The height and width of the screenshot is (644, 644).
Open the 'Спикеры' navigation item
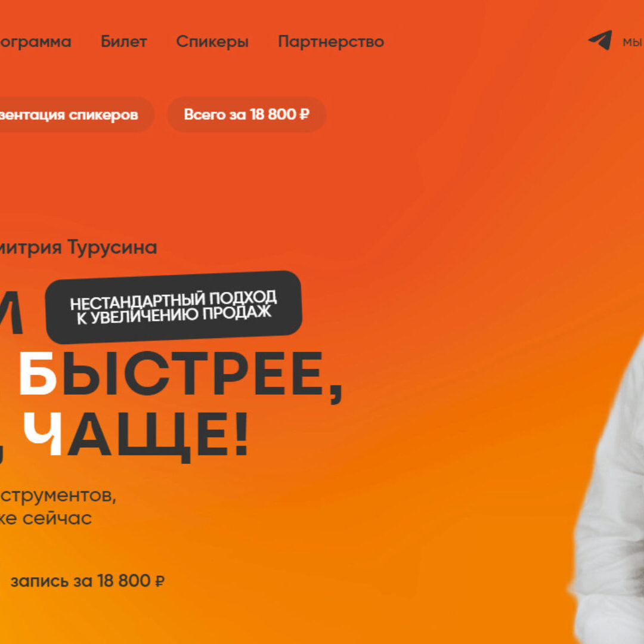coord(212,42)
